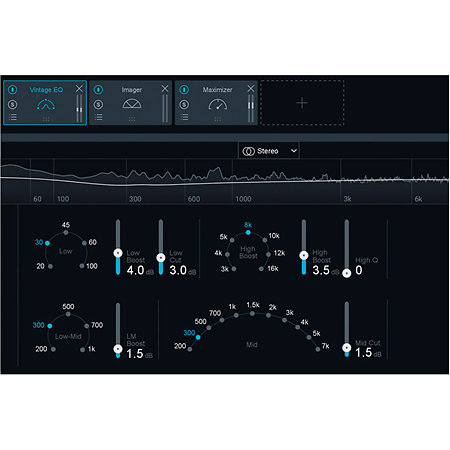Set Low-Mid frequency to 1k
Viewport: 450px width, 450px height.
tap(82, 350)
